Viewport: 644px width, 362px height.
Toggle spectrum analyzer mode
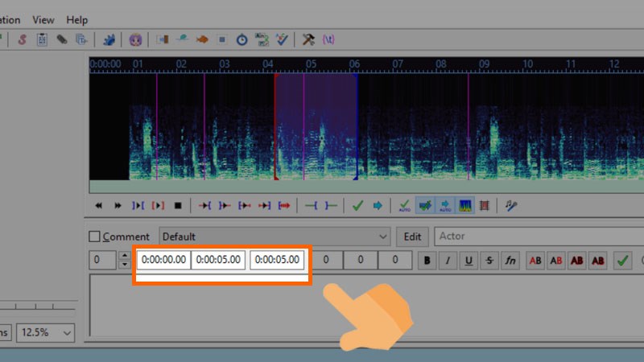464,206
